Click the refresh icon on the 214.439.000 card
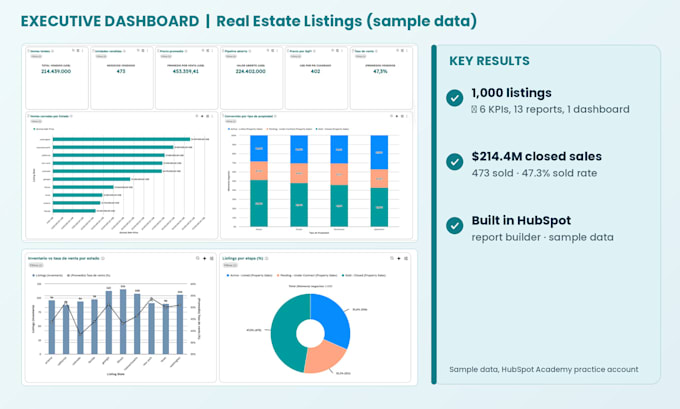680x409 pixels. 73,51
